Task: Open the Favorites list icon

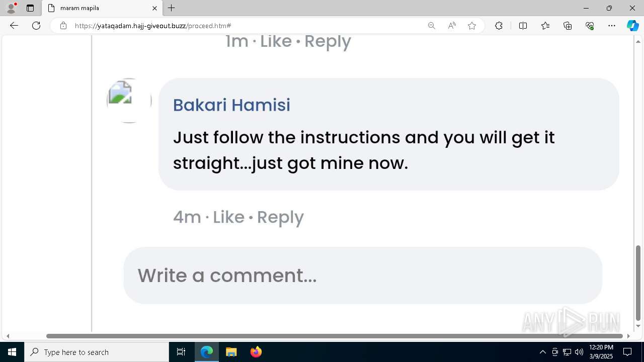Action: tap(545, 26)
